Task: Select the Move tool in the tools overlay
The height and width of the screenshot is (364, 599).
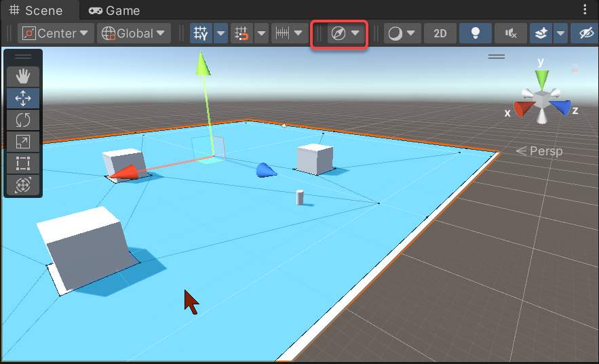Action: pos(23,98)
